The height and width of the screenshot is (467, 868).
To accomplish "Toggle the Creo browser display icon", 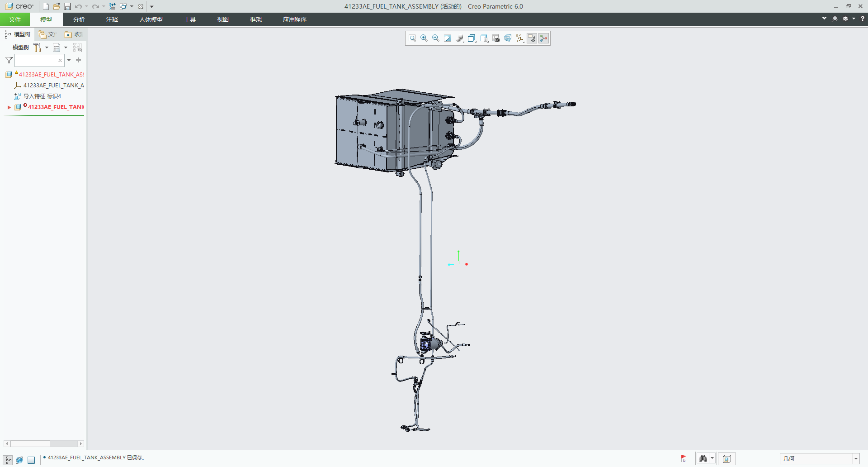I will [x=19, y=460].
